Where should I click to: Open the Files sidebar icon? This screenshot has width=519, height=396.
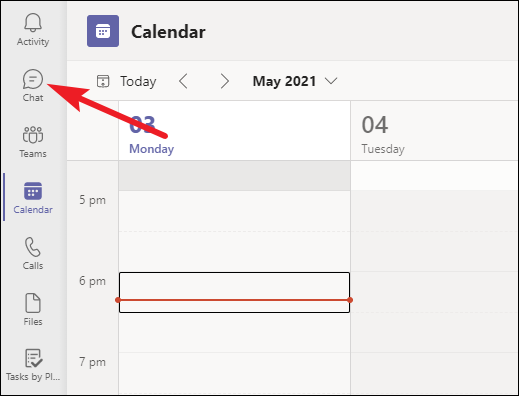click(x=33, y=309)
